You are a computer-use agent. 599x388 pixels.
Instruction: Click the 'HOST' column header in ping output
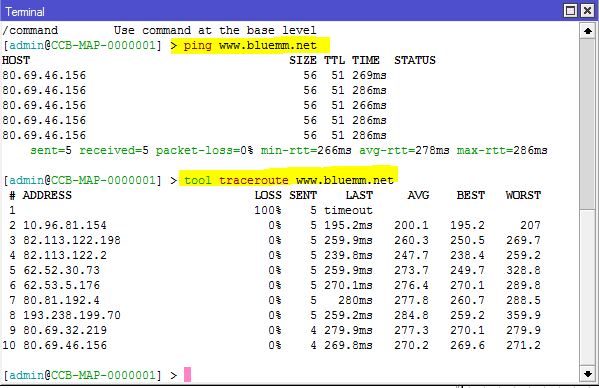pos(16,60)
